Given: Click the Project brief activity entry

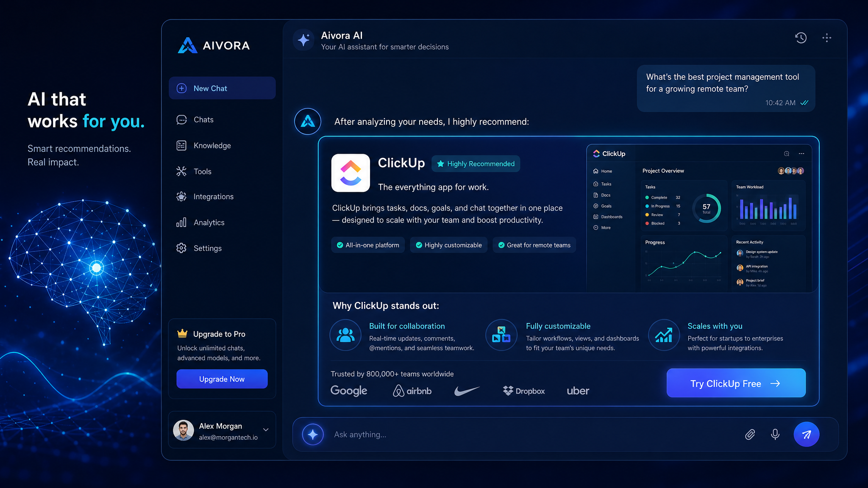Looking at the screenshot, I should pos(751,283).
